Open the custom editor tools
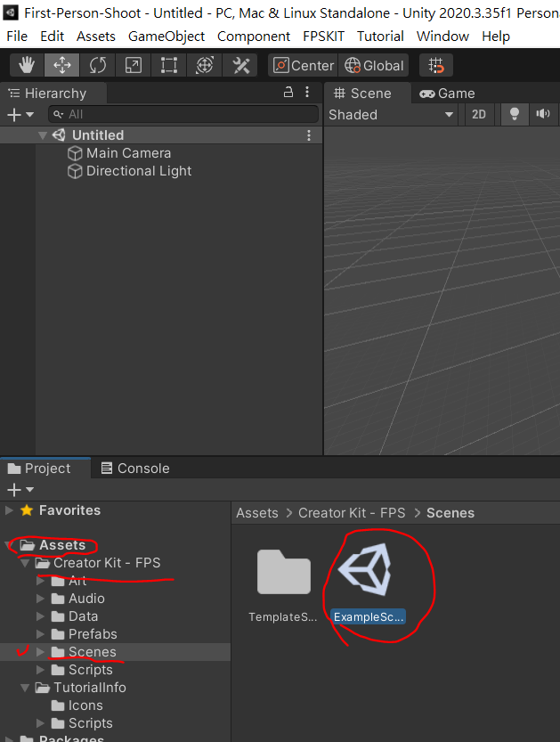The width and height of the screenshot is (560, 742). coord(240,65)
